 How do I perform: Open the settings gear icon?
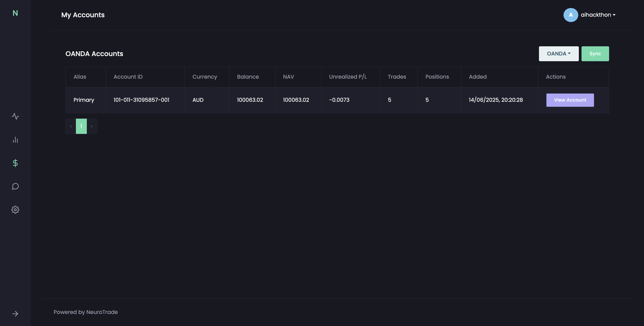coord(15,210)
